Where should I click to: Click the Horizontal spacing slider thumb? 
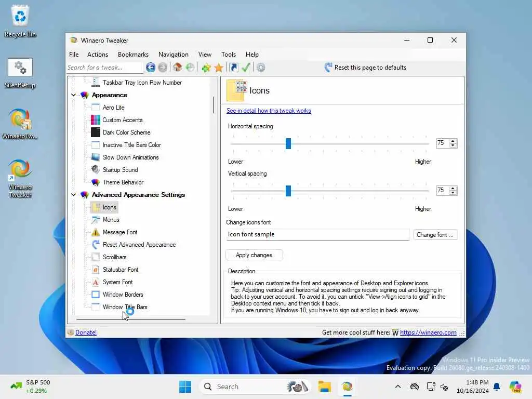[x=288, y=143]
